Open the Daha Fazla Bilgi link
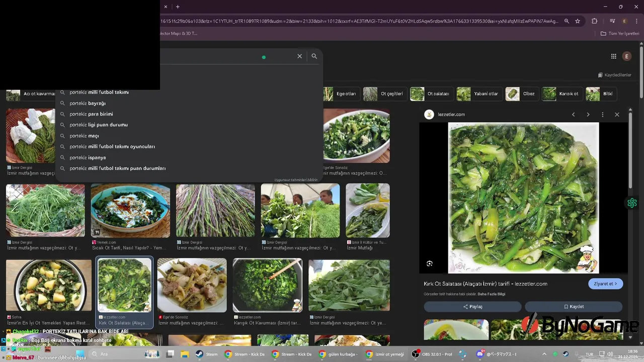This screenshot has width=644, height=362. click(491, 294)
